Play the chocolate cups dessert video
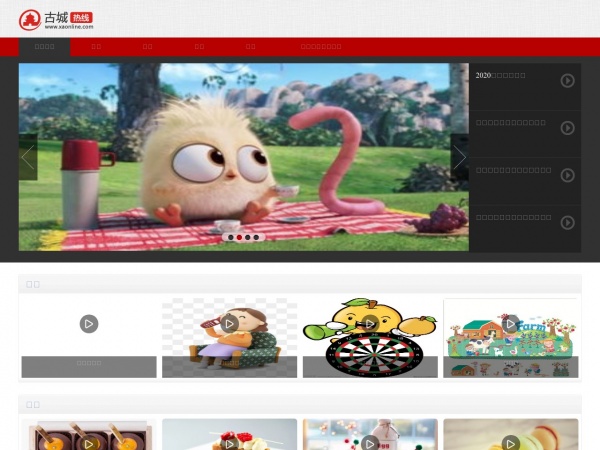 tap(89, 444)
